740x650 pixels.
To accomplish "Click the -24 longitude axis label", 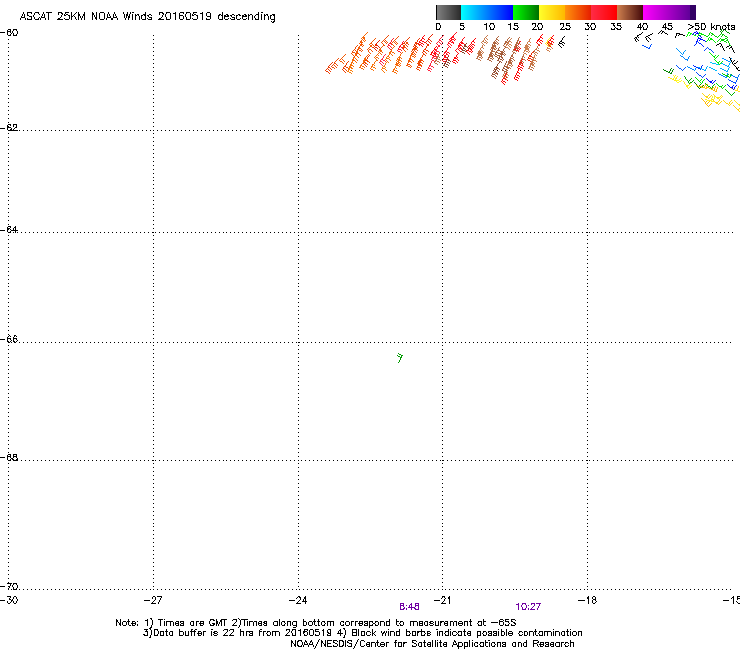I will point(298,600).
